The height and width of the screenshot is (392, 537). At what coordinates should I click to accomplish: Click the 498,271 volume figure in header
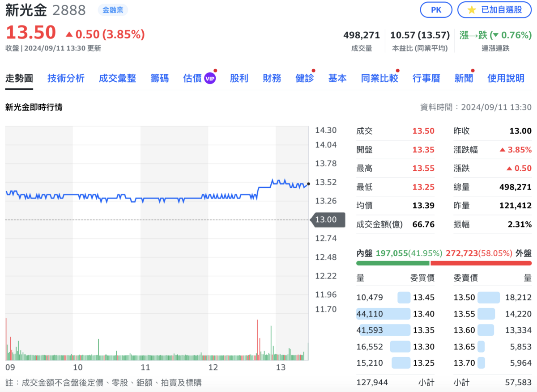362,35
